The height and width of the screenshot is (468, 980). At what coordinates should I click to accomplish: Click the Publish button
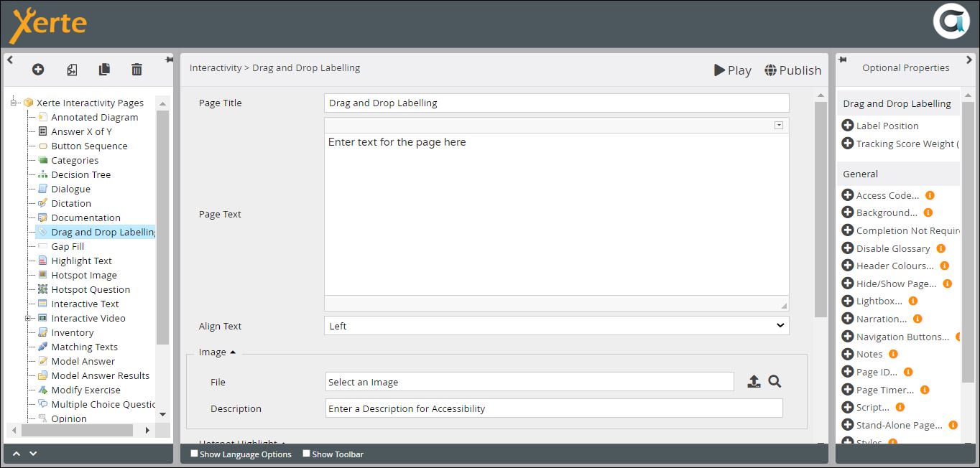tap(792, 70)
